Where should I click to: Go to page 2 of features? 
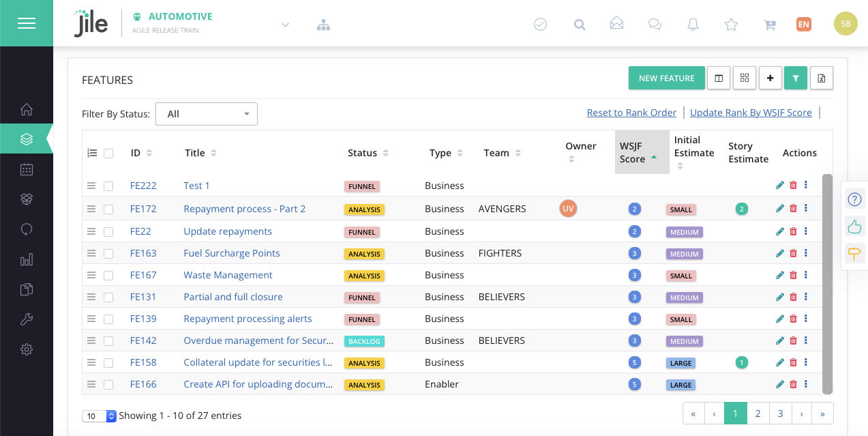(758, 413)
